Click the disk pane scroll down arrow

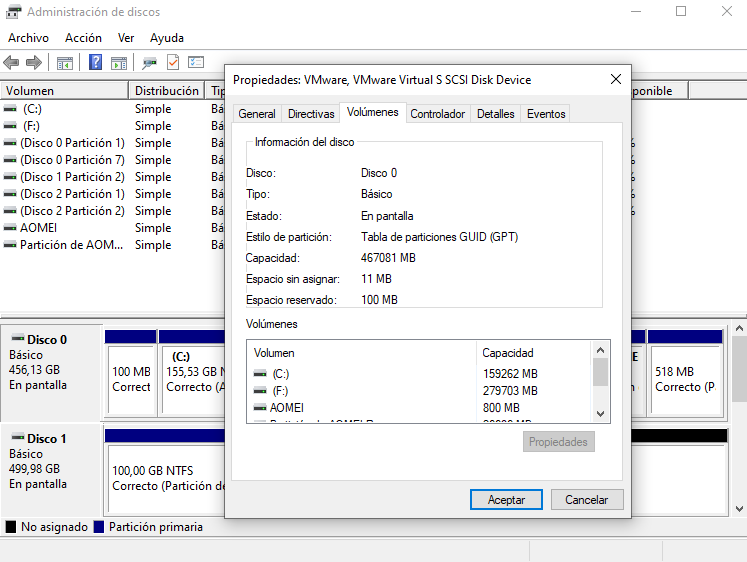coord(739,509)
